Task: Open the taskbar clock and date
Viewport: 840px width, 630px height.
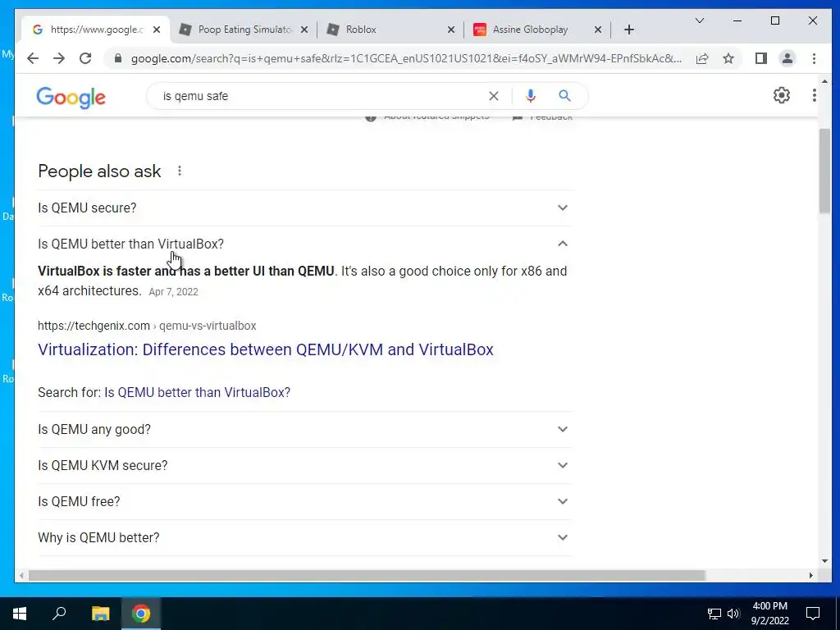Action: [769, 614]
